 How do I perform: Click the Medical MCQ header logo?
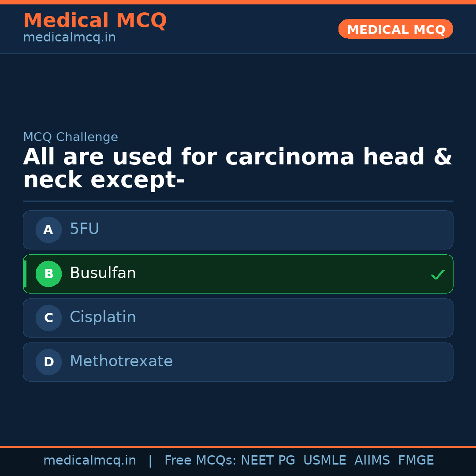tap(95, 20)
